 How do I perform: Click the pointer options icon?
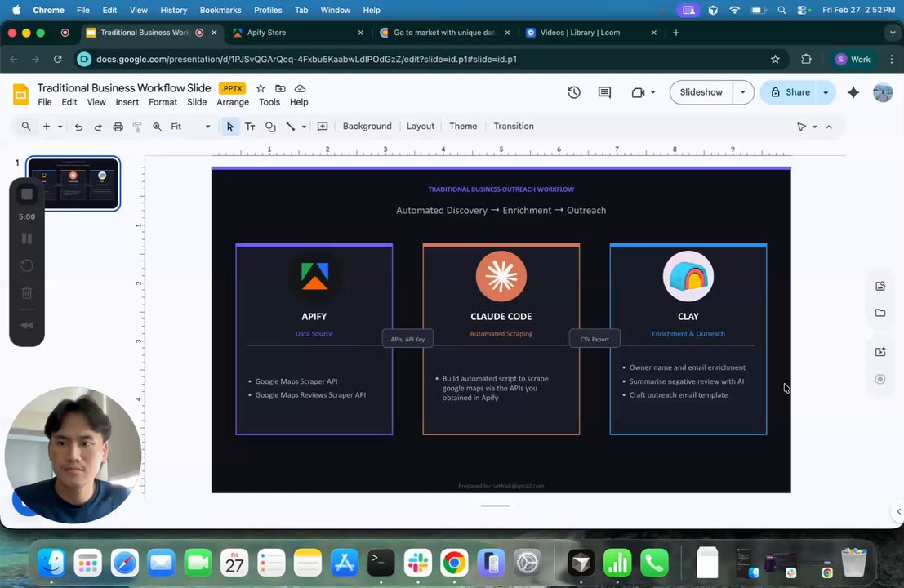click(801, 127)
